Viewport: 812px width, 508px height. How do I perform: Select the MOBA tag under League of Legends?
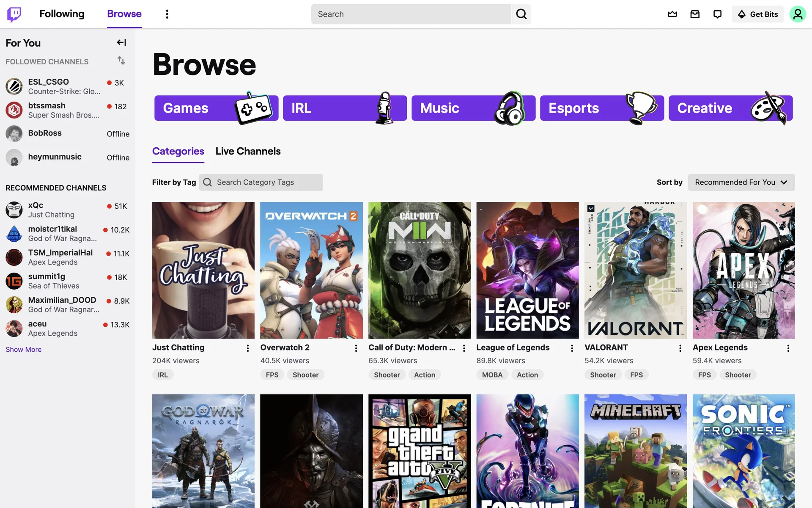(x=492, y=375)
